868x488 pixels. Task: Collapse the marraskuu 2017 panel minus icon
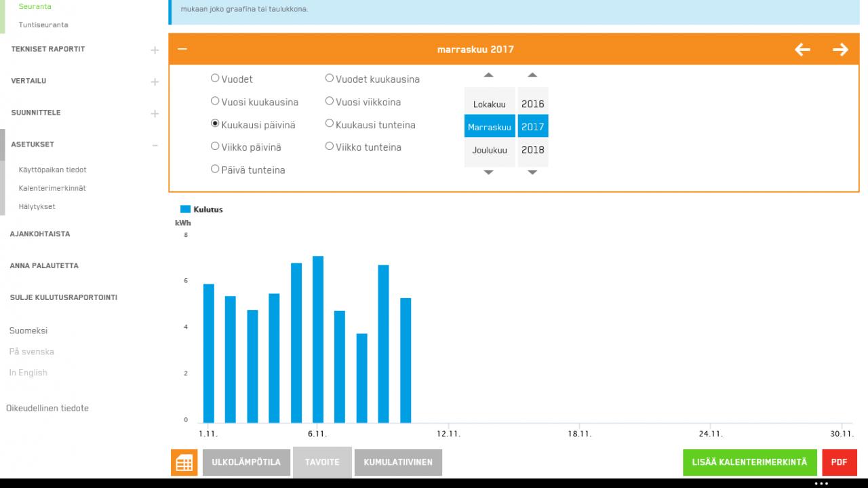click(x=182, y=50)
